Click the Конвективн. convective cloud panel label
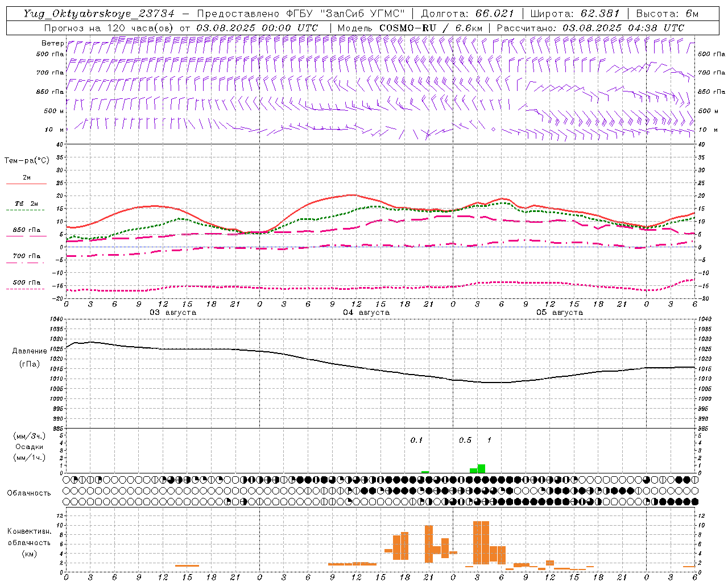Viewport: 728px width, 582px height. coord(29,531)
